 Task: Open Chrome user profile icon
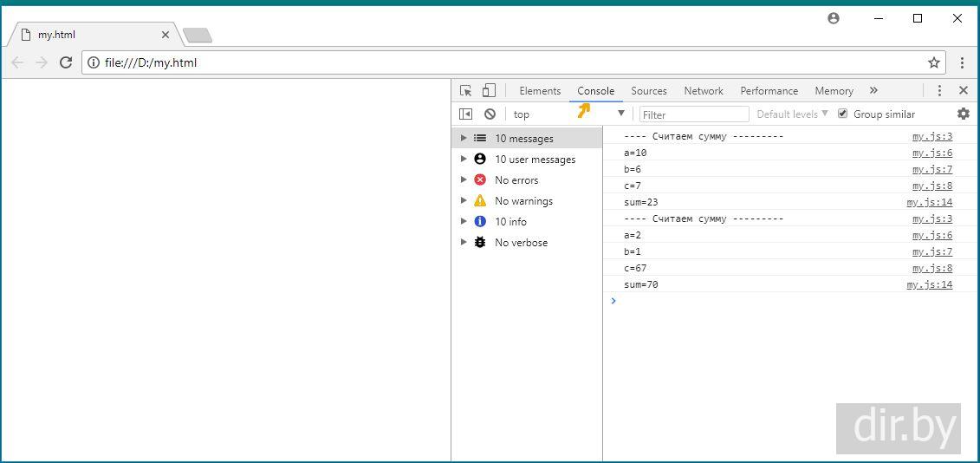coord(834,18)
